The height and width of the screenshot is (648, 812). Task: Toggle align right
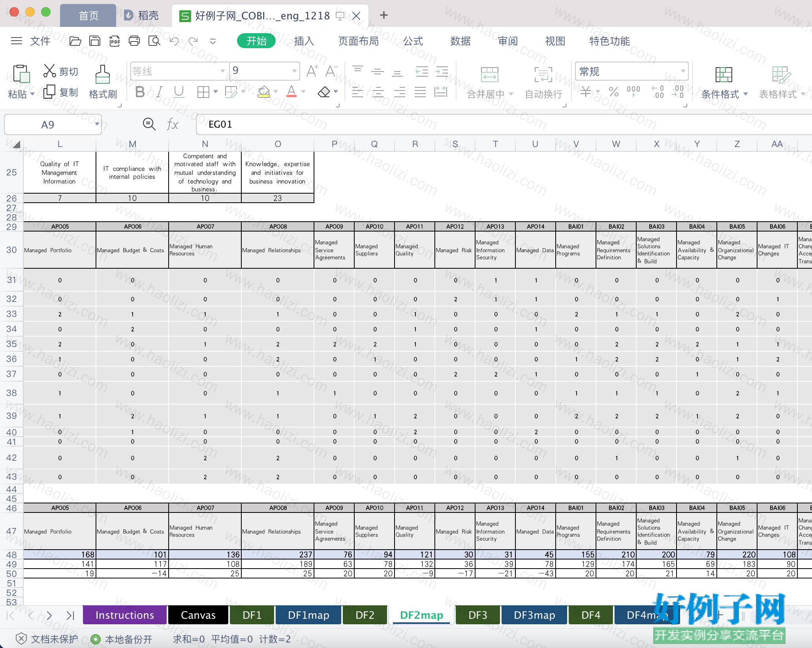[x=399, y=92]
